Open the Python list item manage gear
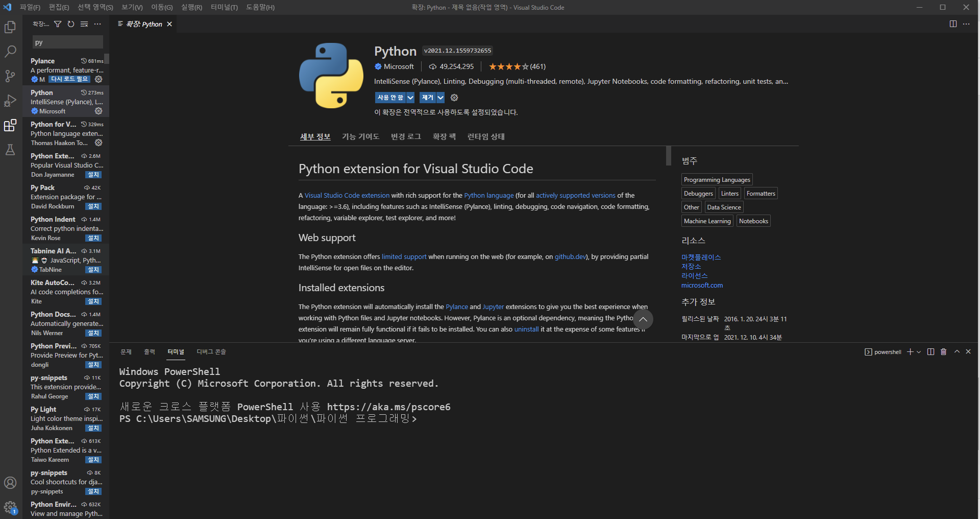This screenshot has height=519, width=980. pos(99,111)
